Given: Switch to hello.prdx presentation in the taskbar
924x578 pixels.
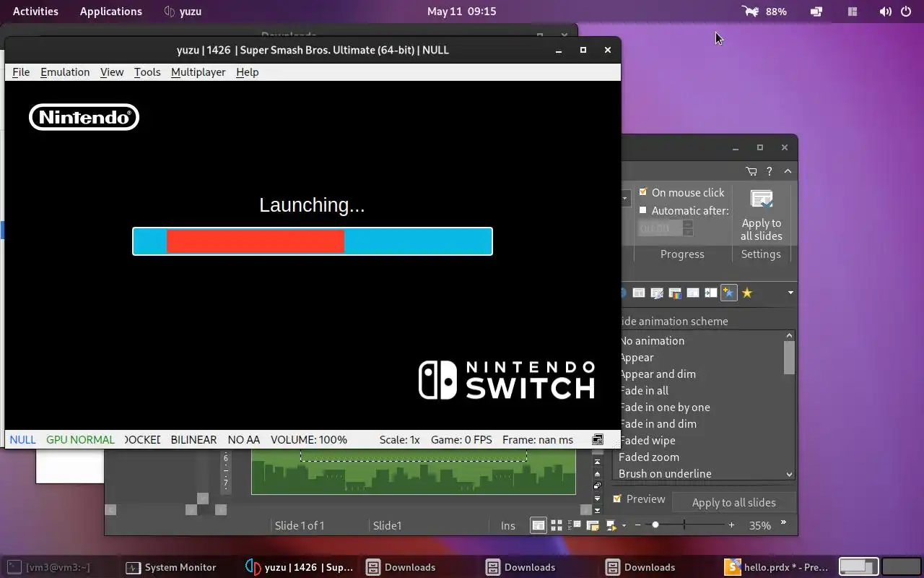Looking at the screenshot, I should 776,567.
